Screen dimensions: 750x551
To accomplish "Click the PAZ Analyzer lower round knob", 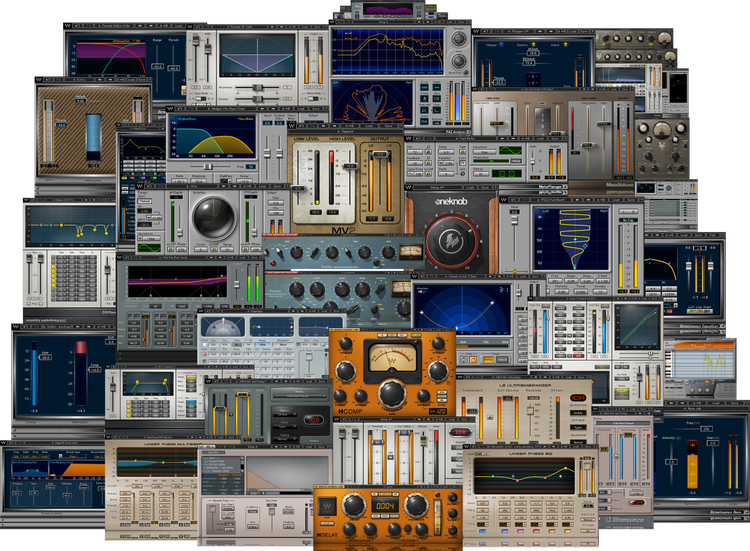I will [458, 61].
